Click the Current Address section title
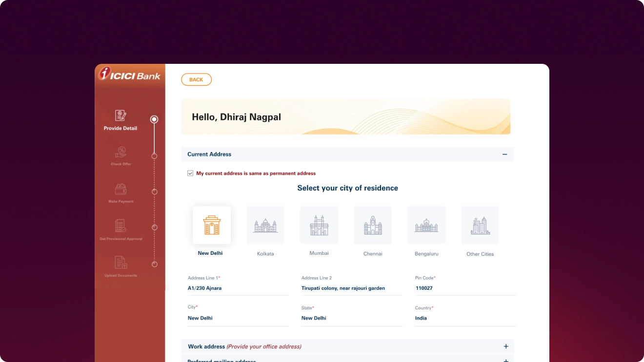 209,154
